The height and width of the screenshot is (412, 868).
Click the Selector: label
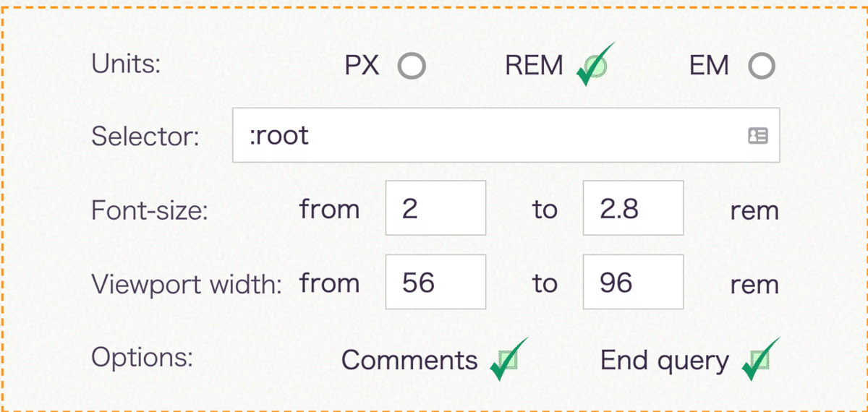pos(145,136)
